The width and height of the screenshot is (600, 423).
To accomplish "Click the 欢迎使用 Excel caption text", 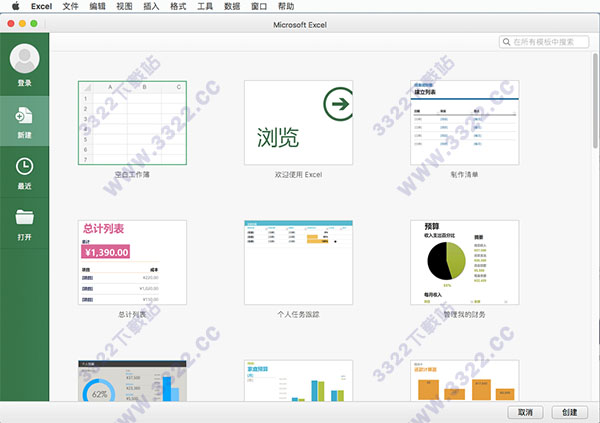I will [x=298, y=175].
